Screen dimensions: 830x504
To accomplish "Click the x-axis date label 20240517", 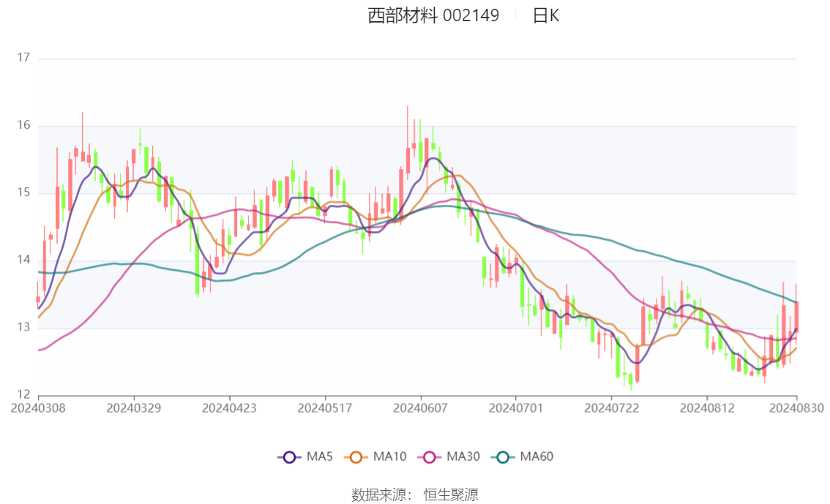I will tap(325, 408).
